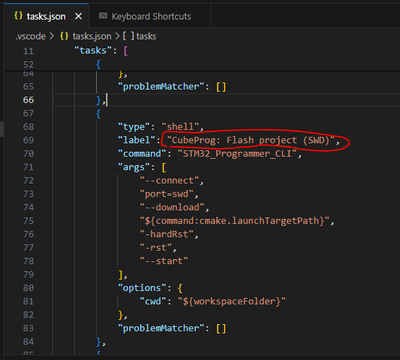The image size is (400, 360).
Task: Click the sticky line 52 opening brace
Action: coord(98,64)
